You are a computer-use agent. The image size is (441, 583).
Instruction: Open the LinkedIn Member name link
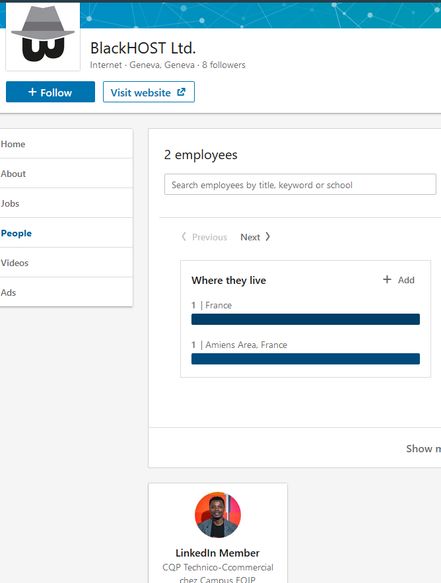tap(218, 553)
